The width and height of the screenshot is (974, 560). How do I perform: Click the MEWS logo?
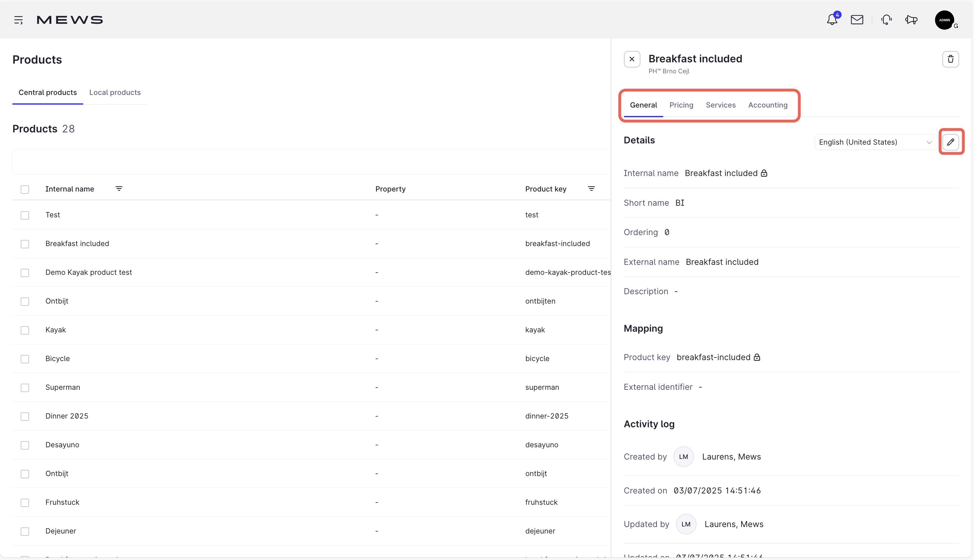click(70, 20)
